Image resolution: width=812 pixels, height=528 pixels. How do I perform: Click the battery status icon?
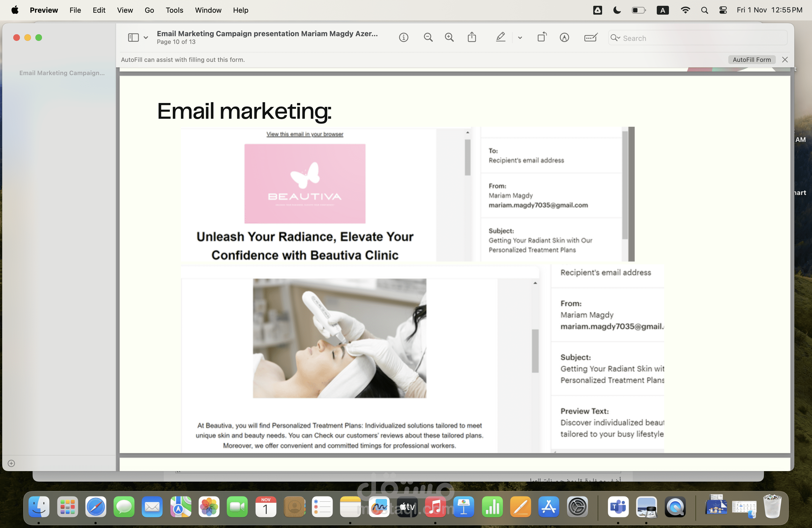(x=638, y=10)
